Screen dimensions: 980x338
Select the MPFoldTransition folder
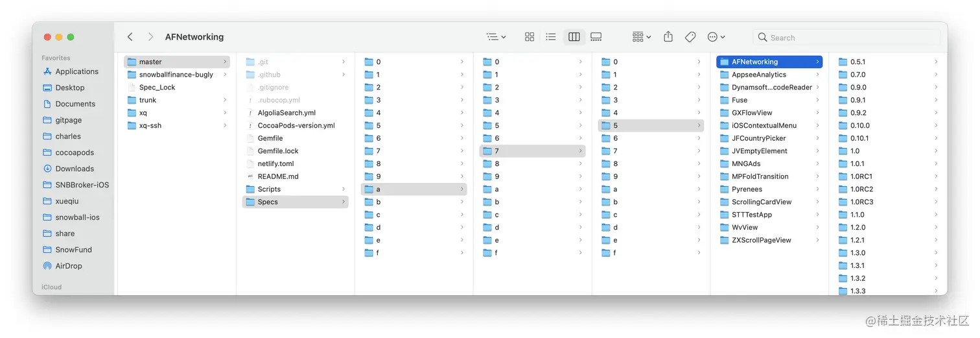pyautogui.click(x=769, y=176)
